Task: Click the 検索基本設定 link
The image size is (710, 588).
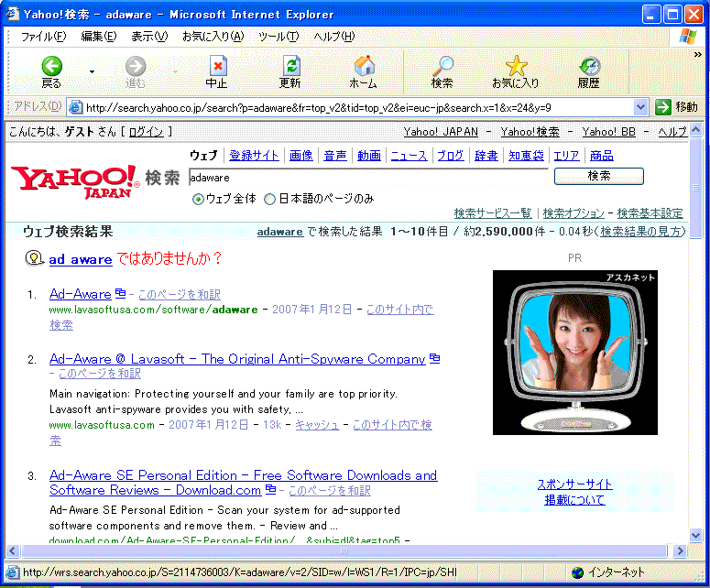Action: click(x=650, y=213)
